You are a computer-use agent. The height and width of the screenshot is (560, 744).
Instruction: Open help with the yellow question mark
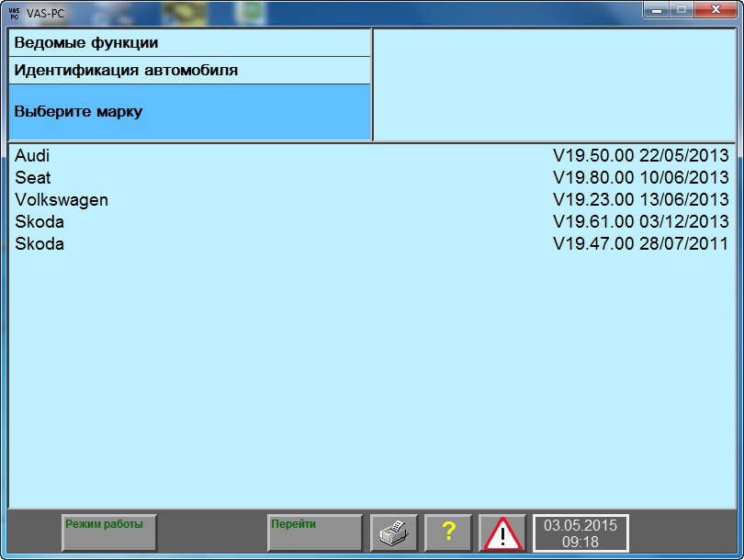[448, 533]
